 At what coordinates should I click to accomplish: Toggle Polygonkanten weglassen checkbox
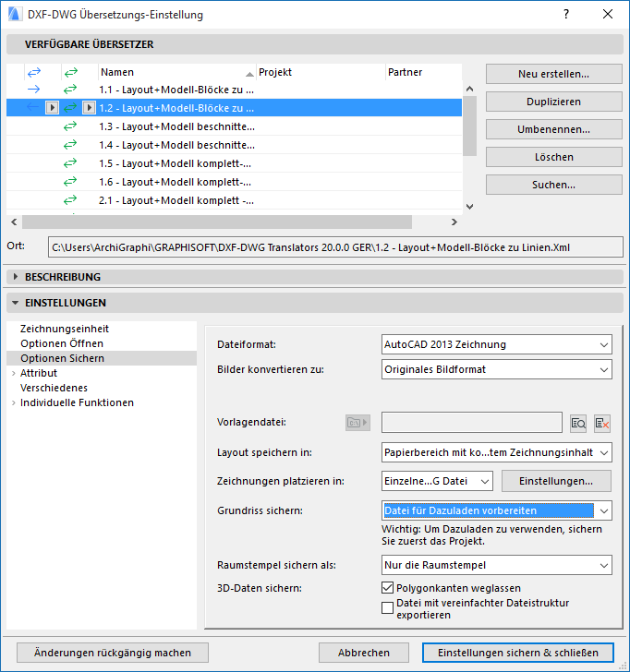point(387,588)
